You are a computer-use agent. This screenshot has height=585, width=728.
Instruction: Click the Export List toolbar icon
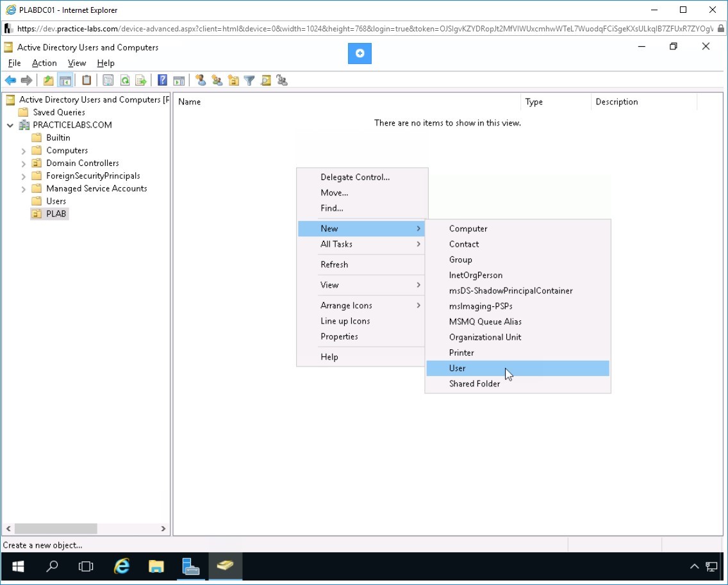coord(141,80)
